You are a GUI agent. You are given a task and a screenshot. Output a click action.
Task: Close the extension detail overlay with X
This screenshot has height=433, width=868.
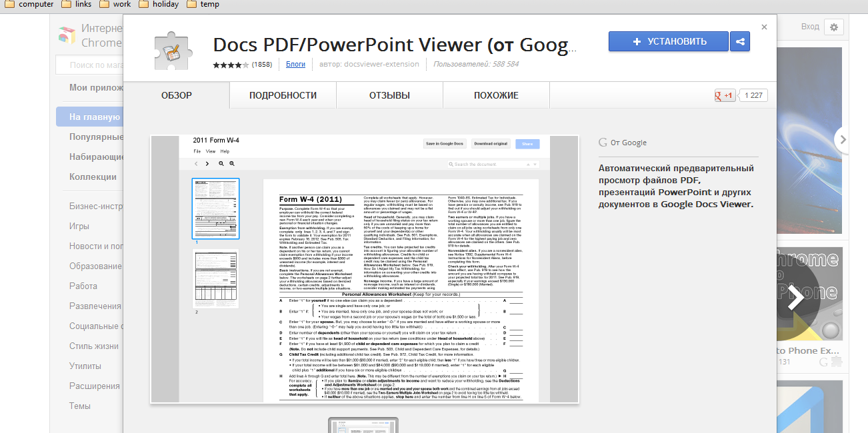764,27
